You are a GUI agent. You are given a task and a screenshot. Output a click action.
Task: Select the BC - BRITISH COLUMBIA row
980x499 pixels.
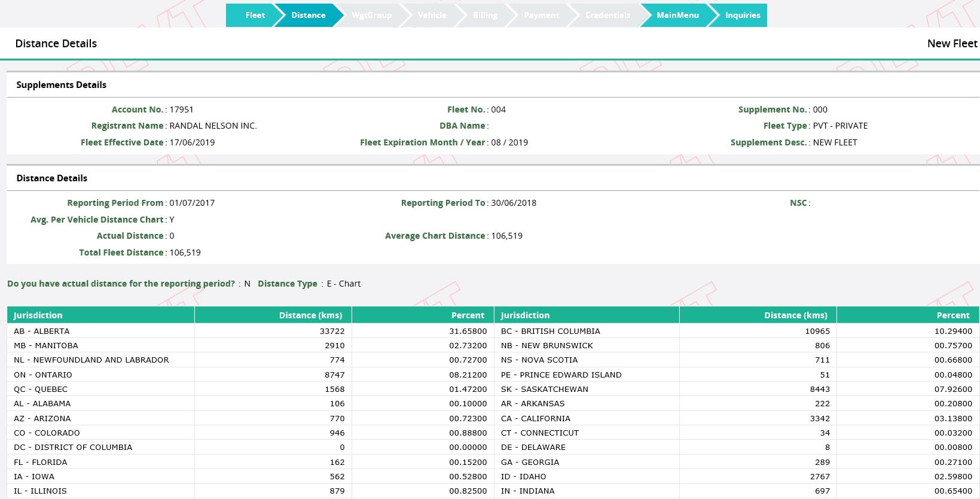pos(737,331)
